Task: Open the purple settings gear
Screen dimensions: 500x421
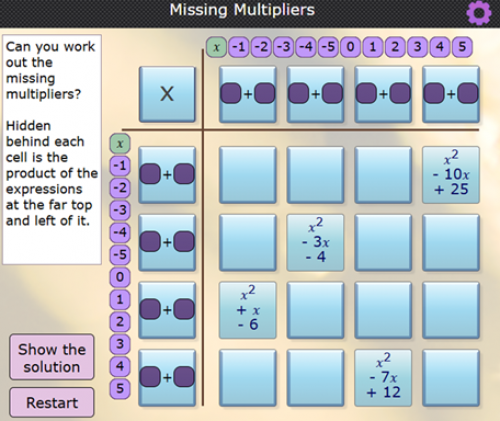Action: (479, 13)
